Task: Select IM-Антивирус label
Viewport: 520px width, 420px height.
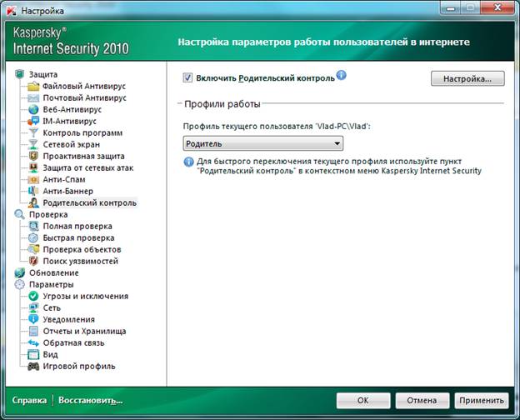Action: coord(70,121)
